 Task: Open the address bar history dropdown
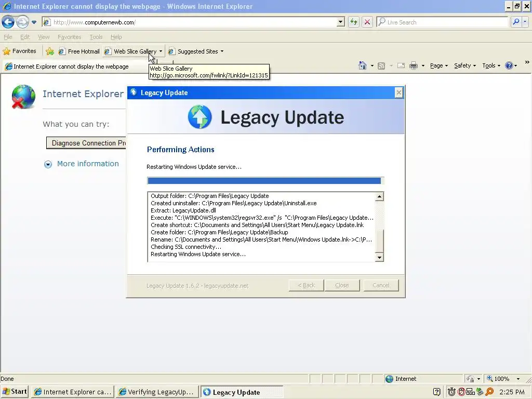(x=341, y=22)
